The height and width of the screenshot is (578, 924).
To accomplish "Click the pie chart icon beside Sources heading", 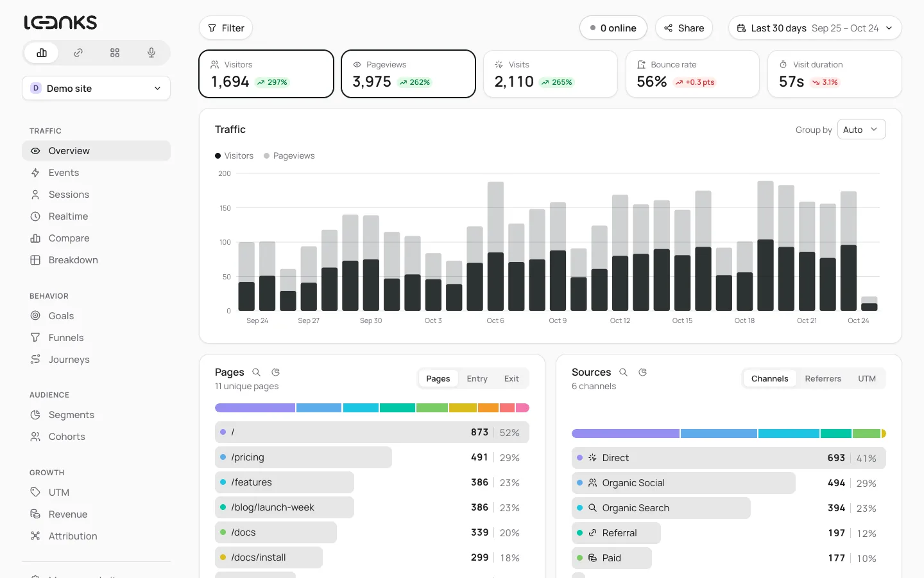I will 643,372.
